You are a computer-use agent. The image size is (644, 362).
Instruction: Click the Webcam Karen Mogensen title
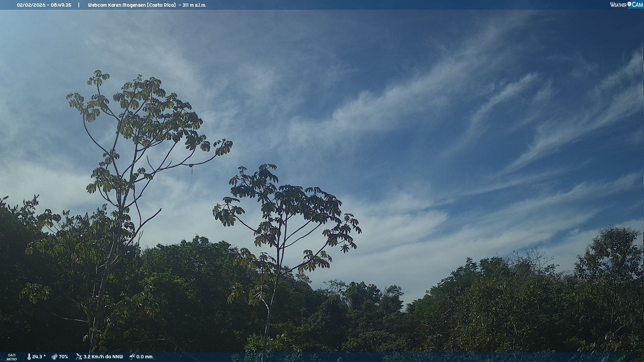click(116, 5)
